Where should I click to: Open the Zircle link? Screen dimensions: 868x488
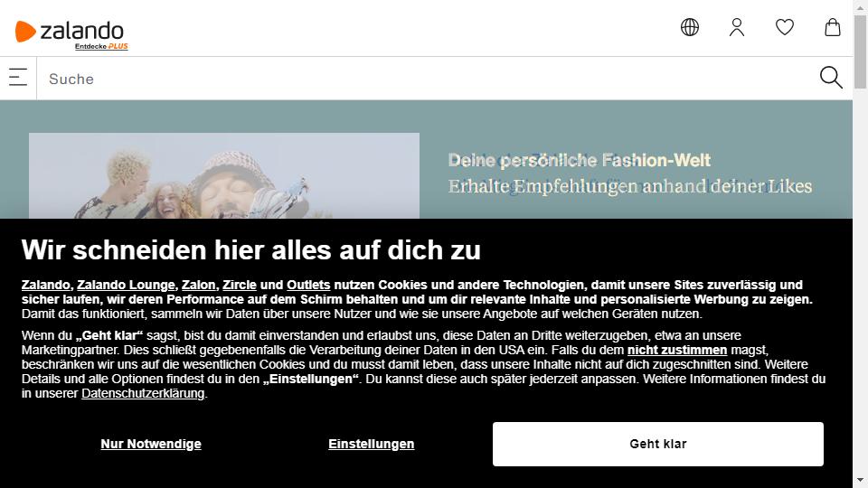coord(239,285)
